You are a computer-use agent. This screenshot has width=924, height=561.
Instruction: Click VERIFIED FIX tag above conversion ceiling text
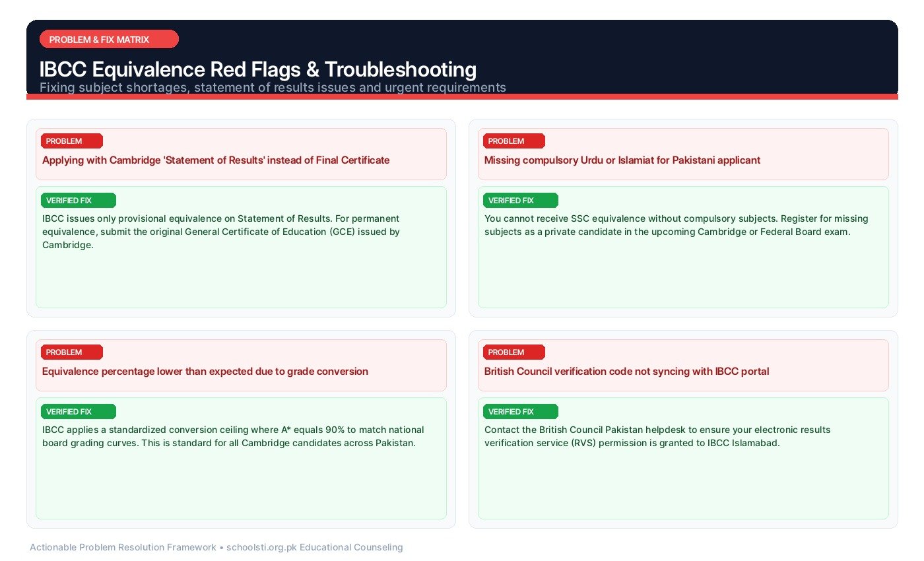click(x=78, y=411)
